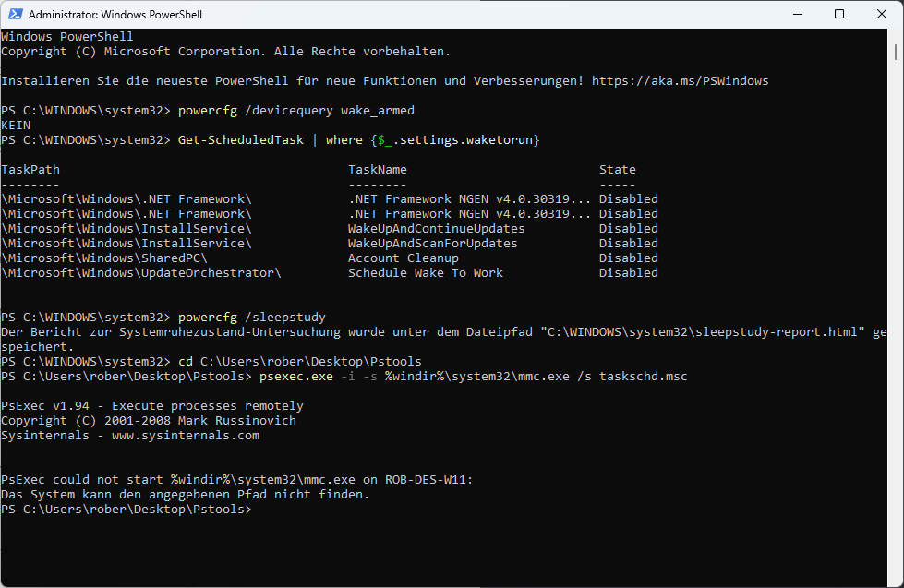904x588 pixels.
Task: Click the https://aka.ms/PSWindows URL
Action: click(680, 80)
